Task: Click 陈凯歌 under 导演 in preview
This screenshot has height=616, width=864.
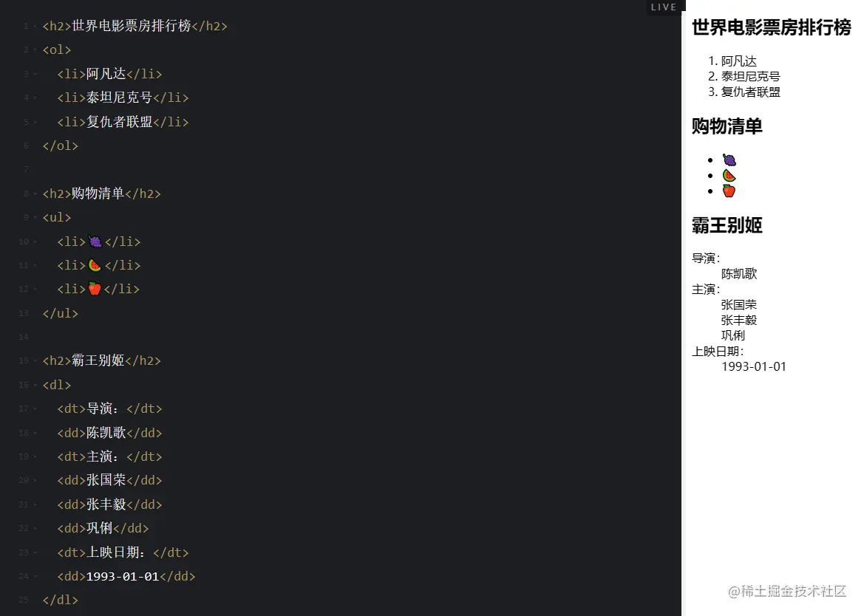Action: pos(740,273)
